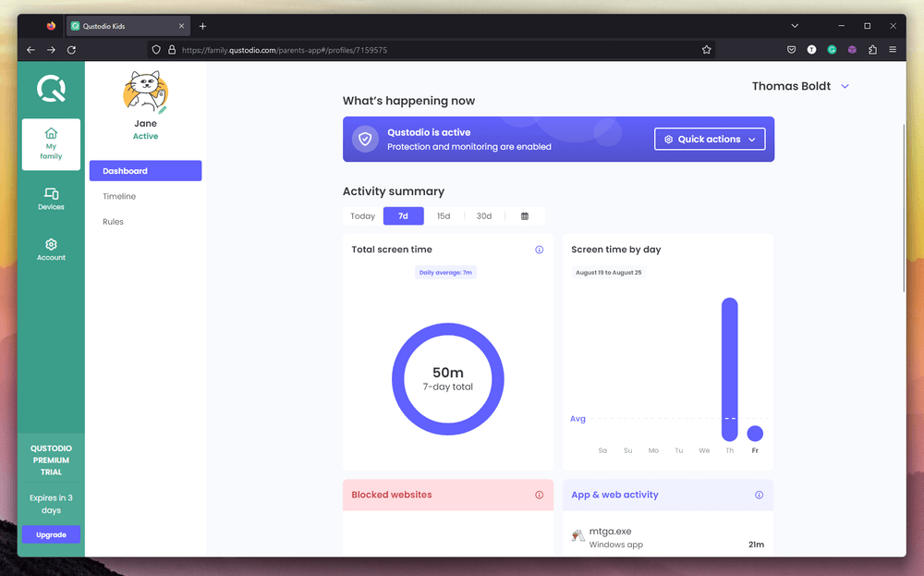Open the Pocket save icon
The image size is (924, 576).
click(x=792, y=50)
